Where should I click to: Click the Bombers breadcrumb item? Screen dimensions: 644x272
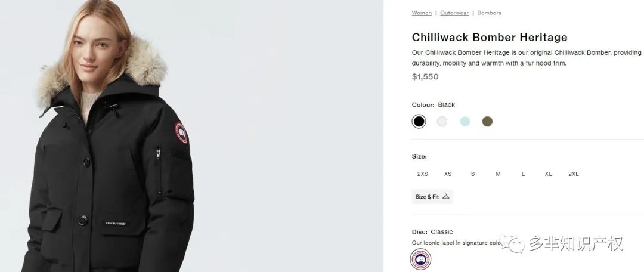point(489,13)
